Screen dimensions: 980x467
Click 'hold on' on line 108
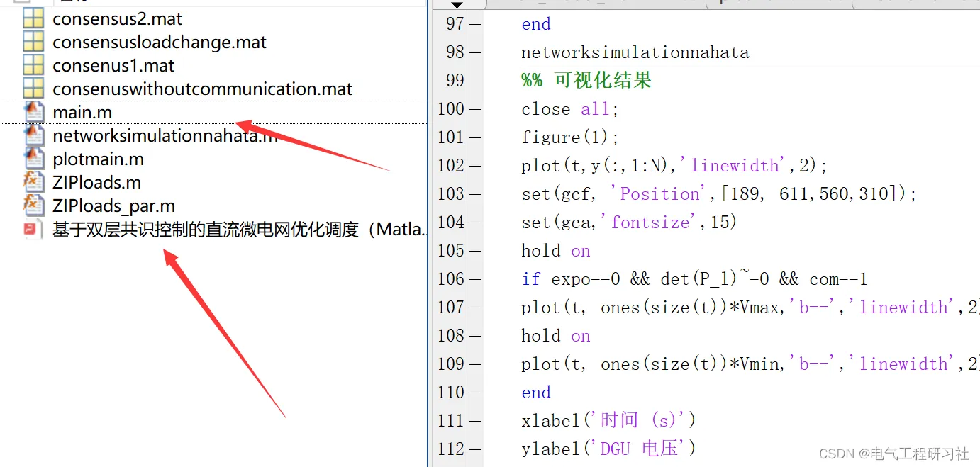[x=556, y=336]
